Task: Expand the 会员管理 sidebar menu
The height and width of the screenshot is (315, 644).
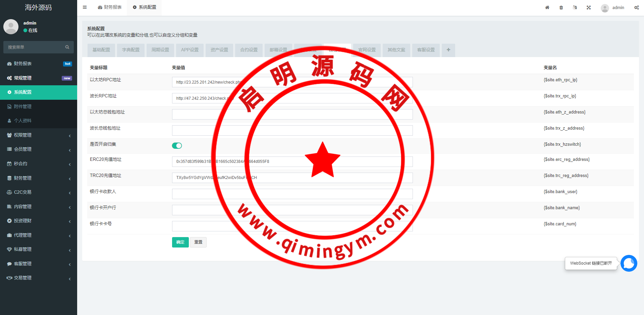Action: tap(39, 149)
